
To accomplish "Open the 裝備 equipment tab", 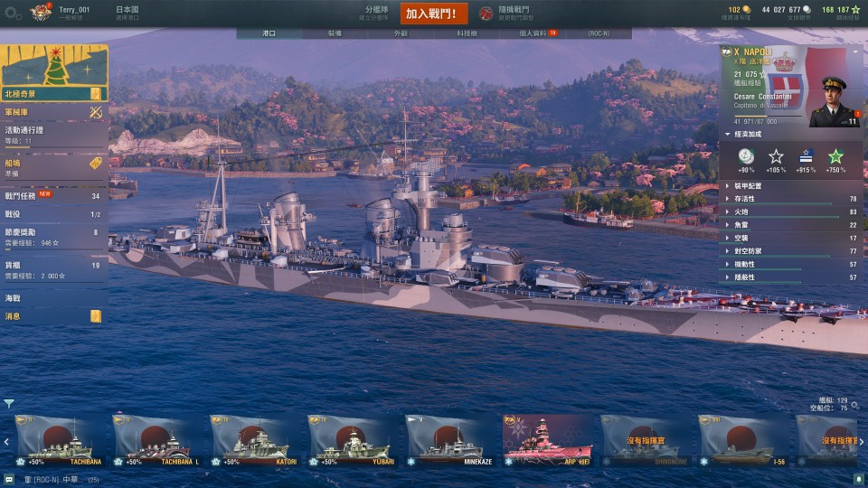I will click(x=335, y=33).
